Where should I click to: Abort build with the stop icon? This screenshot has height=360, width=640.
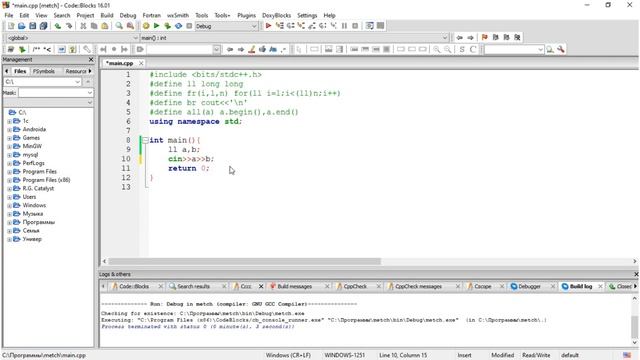coord(189,26)
